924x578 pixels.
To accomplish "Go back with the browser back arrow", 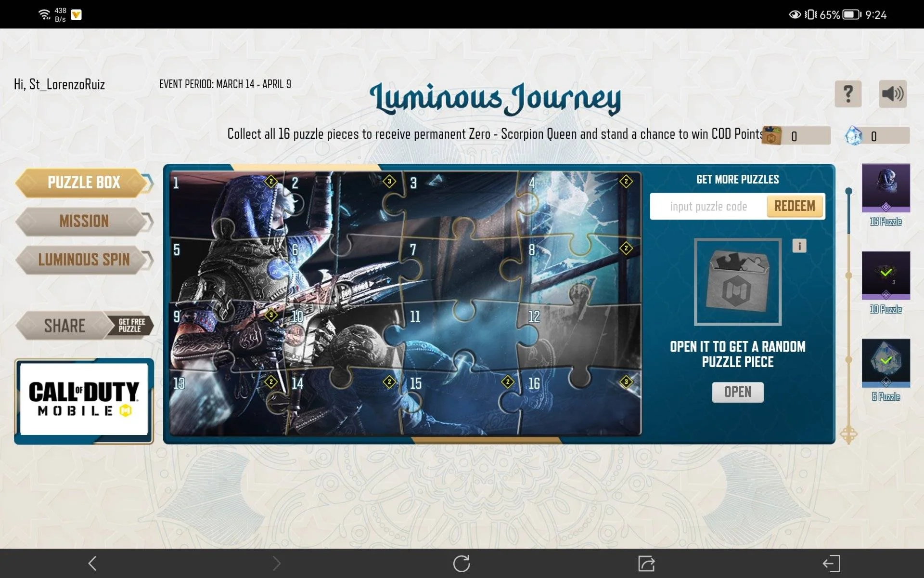I will 92,563.
